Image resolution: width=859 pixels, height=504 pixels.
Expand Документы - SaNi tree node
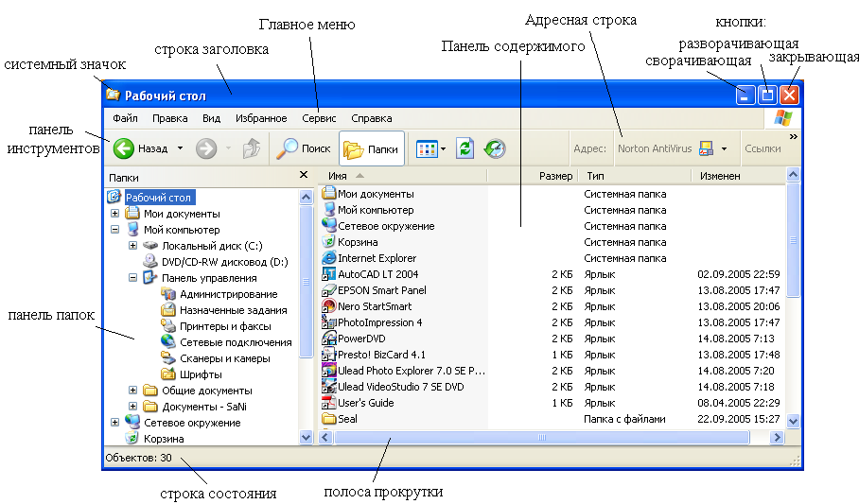(132, 406)
